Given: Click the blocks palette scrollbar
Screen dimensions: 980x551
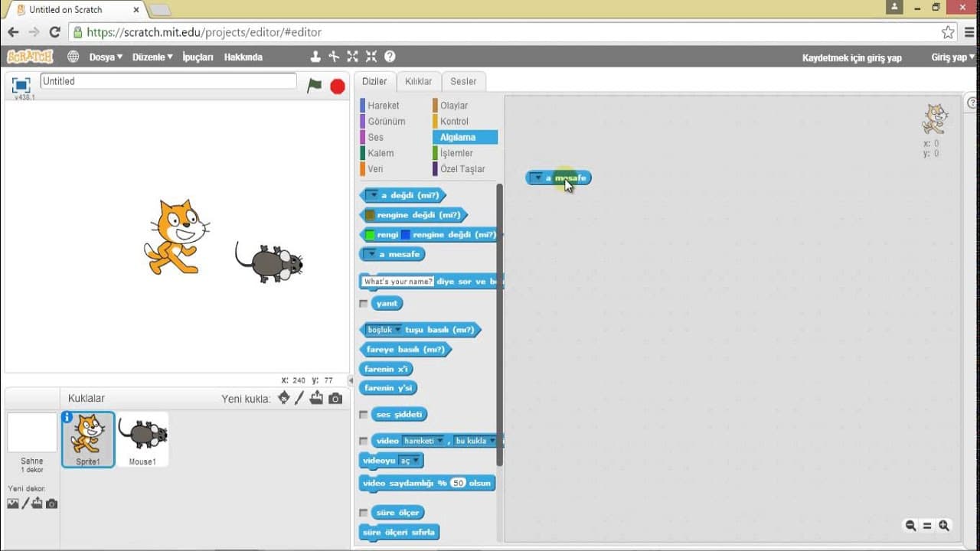Looking at the screenshot, I should pyautogui.click(x=500, y=325).
